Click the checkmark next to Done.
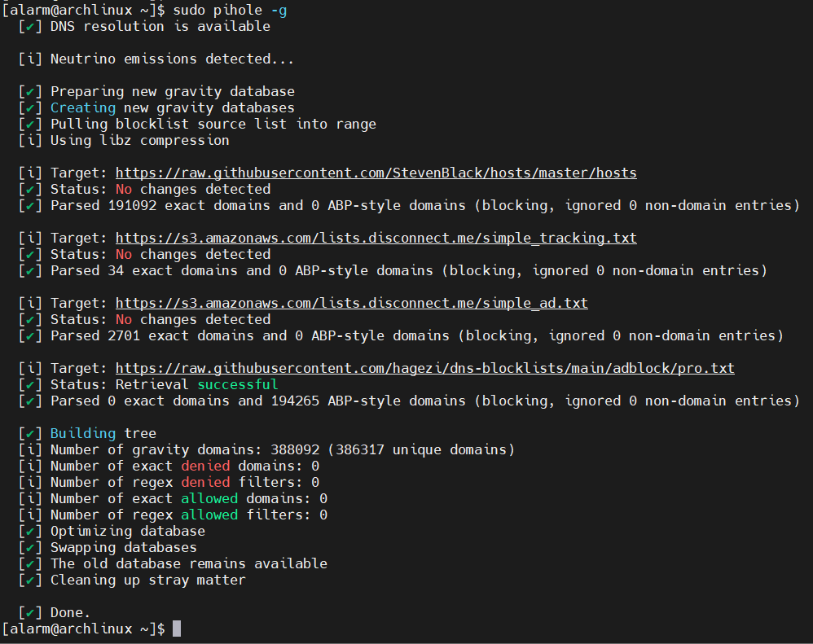813x644 pixels. pos(30,612)
